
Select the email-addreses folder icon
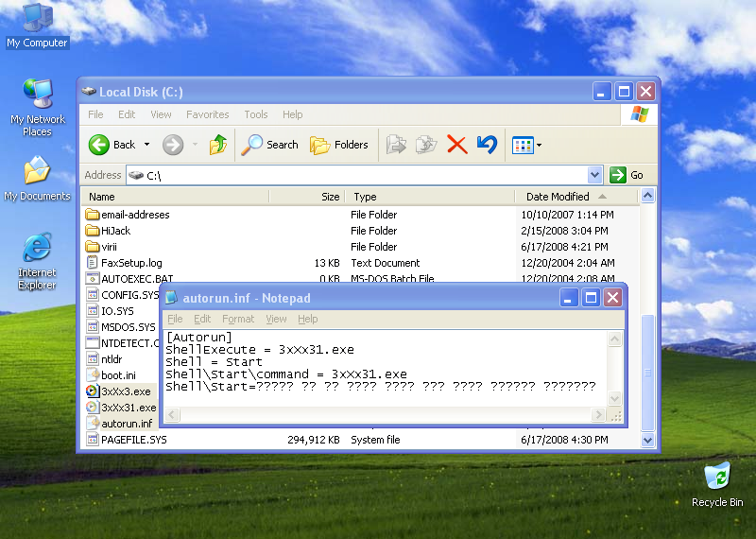(x=92, y=215)
